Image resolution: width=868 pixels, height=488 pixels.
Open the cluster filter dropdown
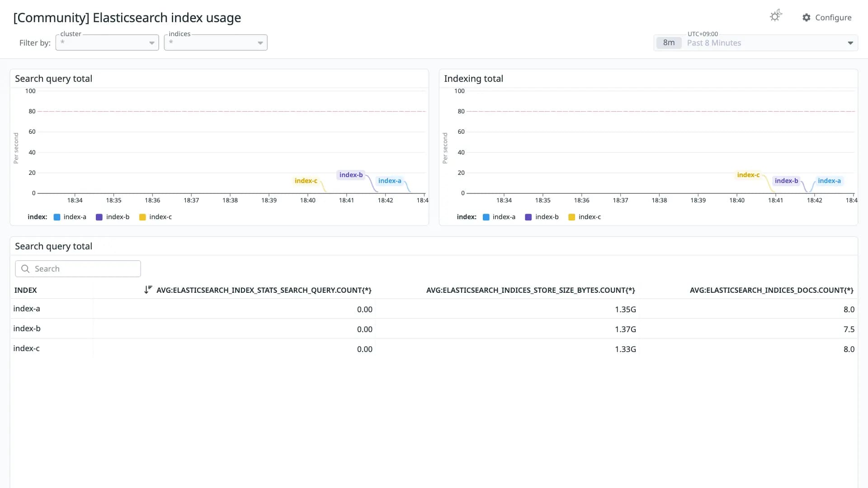107,42
